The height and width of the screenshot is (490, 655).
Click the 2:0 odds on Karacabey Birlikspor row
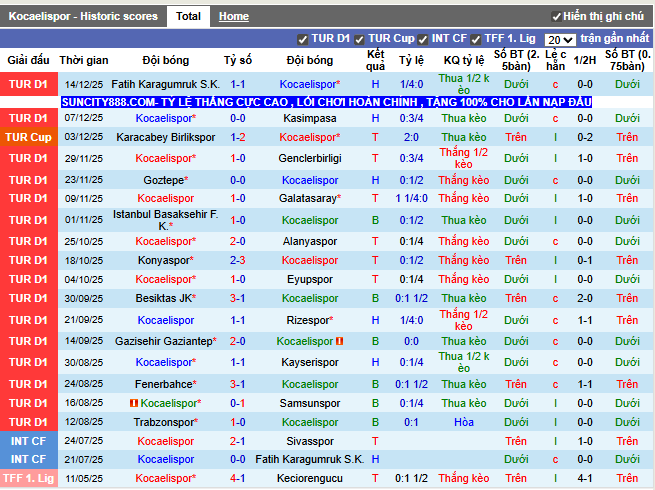pos(411,137)
